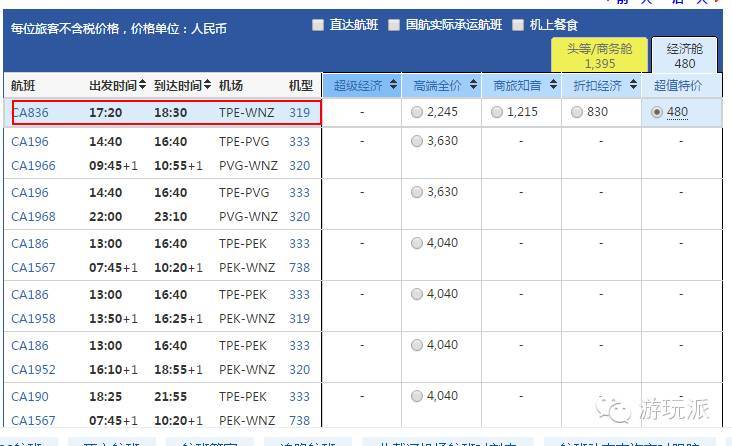
Task: Choose the 3,630 fare for CA196 with CA1968
Action: (x=416, y=192)
